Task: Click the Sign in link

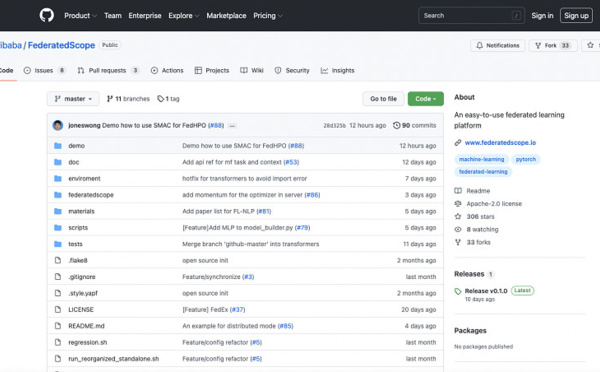Action: pyautogui.click(x=542, y=16)
